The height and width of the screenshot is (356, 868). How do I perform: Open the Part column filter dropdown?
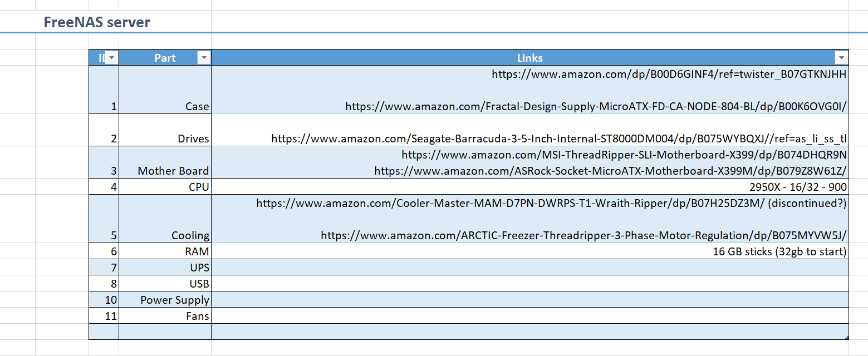point(204,58)
